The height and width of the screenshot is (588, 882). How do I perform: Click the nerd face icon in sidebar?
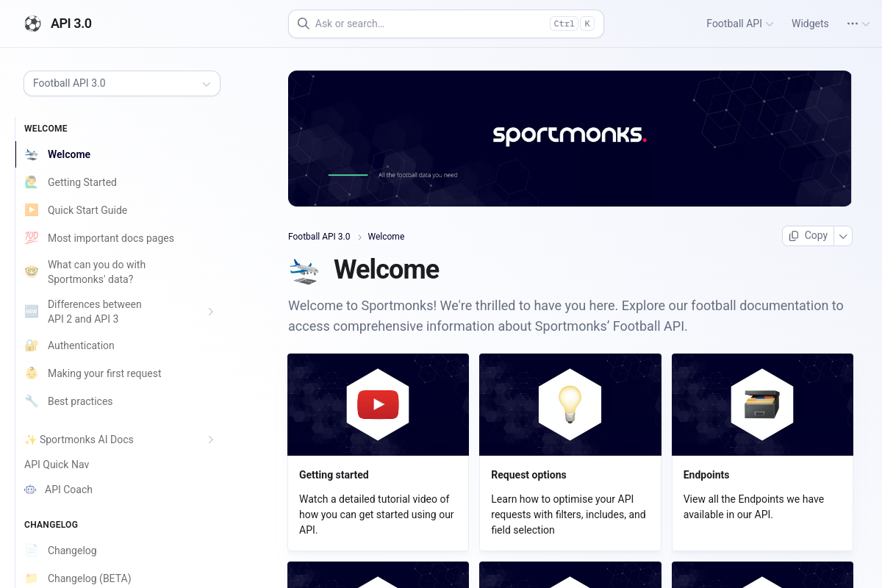31,271
